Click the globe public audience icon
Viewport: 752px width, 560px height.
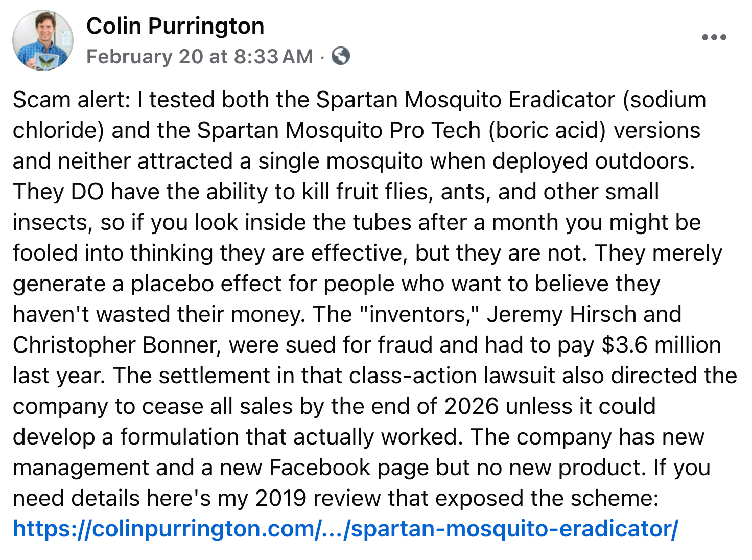[x=341, y=56]
